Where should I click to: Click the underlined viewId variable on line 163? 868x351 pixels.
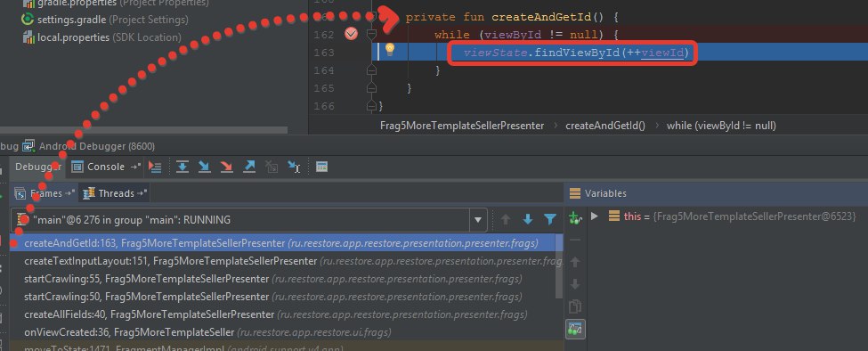click(662, 53)
